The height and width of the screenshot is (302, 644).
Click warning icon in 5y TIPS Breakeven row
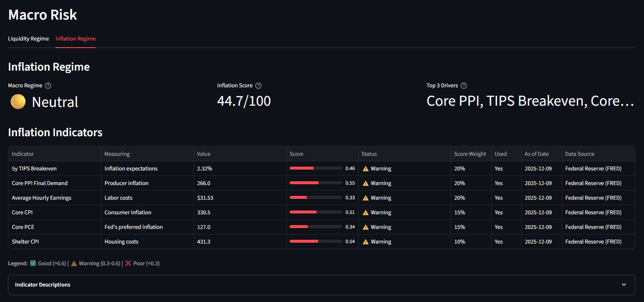tap(366, 169)
